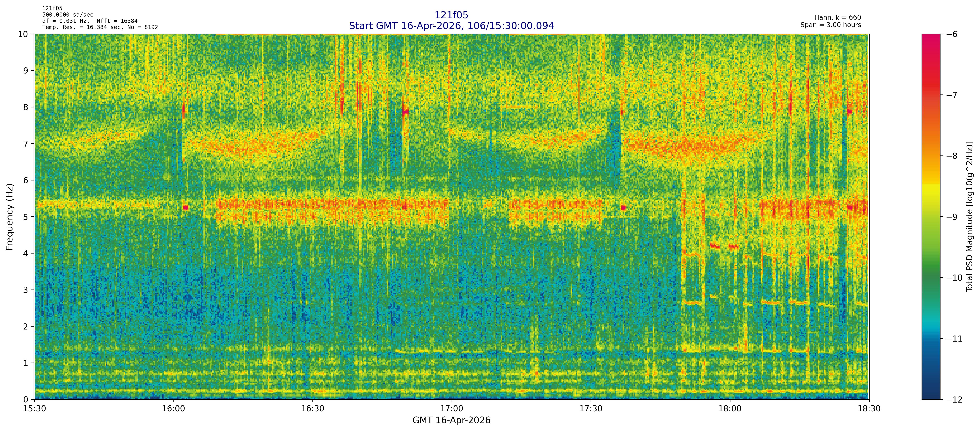Click the 17:00 time axis tick label
Screen dimensions: 980x431
[x=452, y=409]
